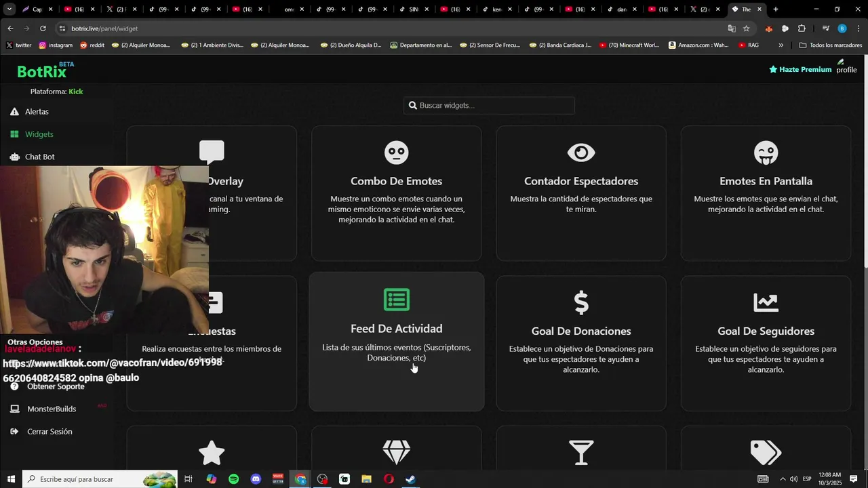Click the translate page icon in address bar
This screenshot has height=488, width=868.
[731, 28]
